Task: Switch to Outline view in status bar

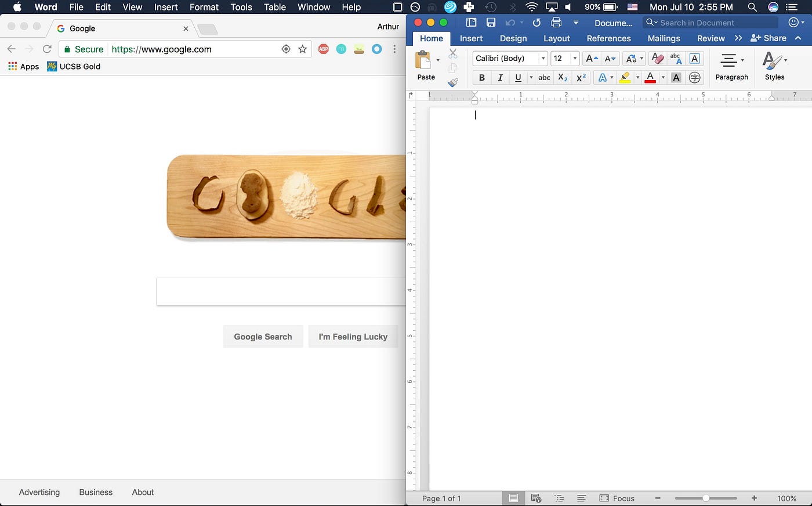Action: coord(559,498)
